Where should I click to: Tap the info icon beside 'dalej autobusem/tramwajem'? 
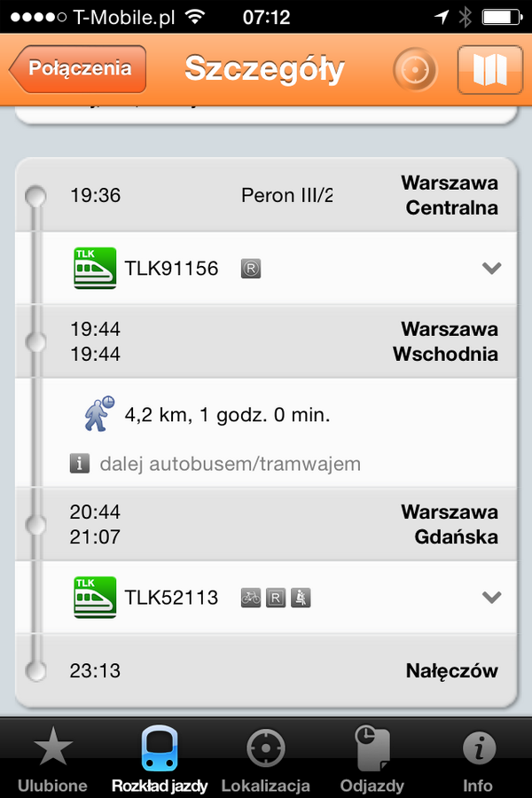(80, 464)
